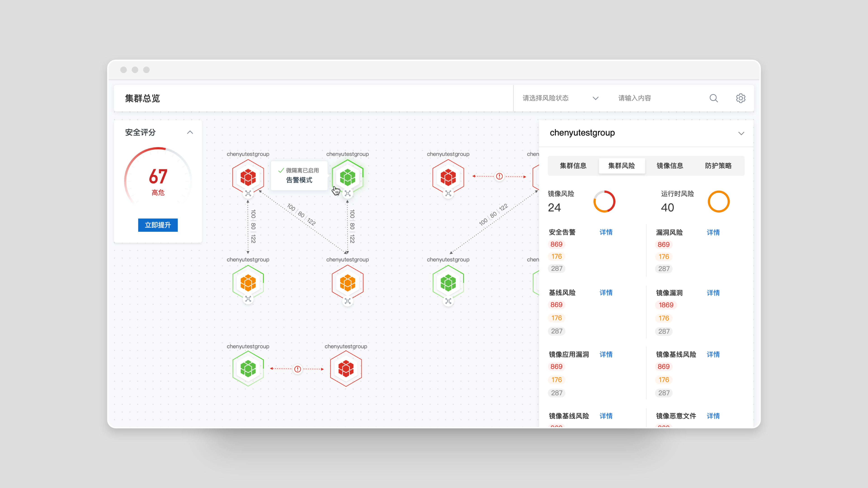Screen dimensions: 868x488
Task: Open 详情 link for 安全告警
Action: 606,232
